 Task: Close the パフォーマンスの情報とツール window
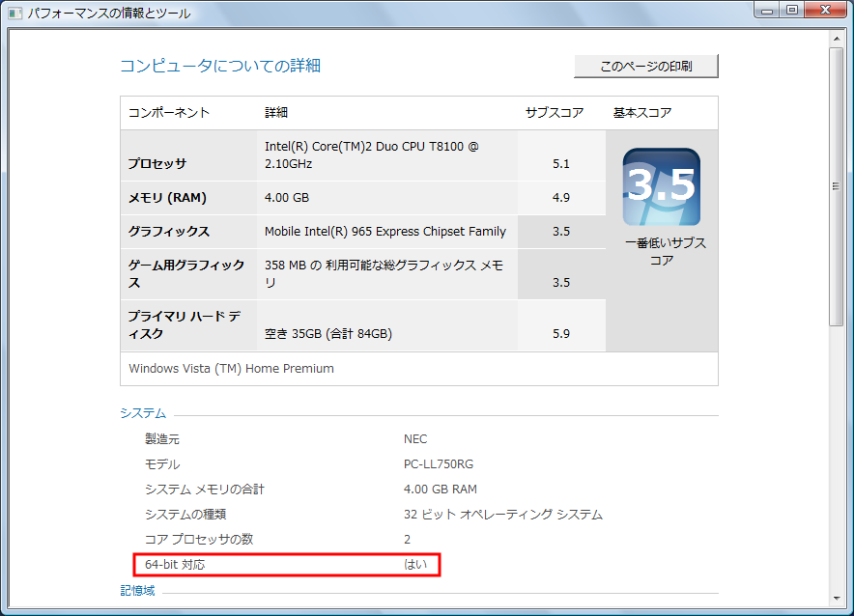[x=825, y=10]
